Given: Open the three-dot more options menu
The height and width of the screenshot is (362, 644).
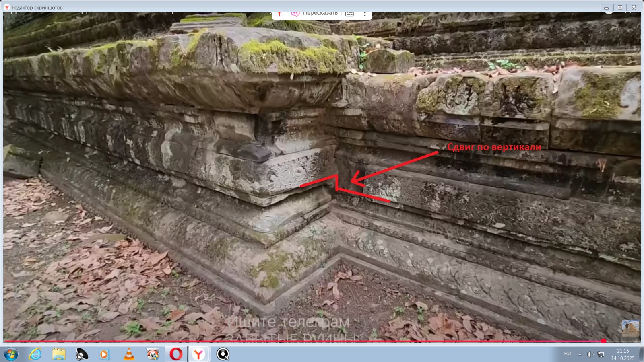Looking at the screenshot, I should [365, 14].
